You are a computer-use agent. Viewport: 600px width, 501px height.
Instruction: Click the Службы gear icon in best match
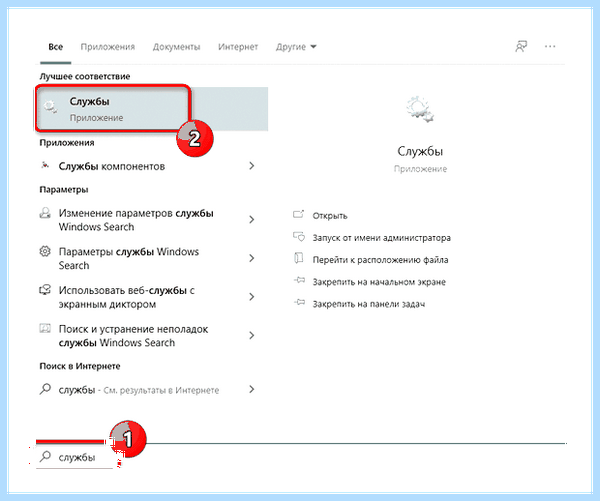(x=50, y=106)
